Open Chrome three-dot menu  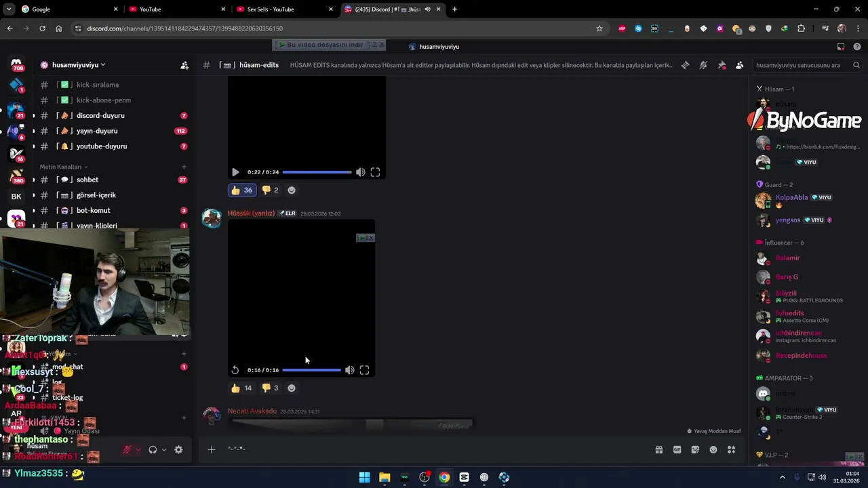[857, 28]
